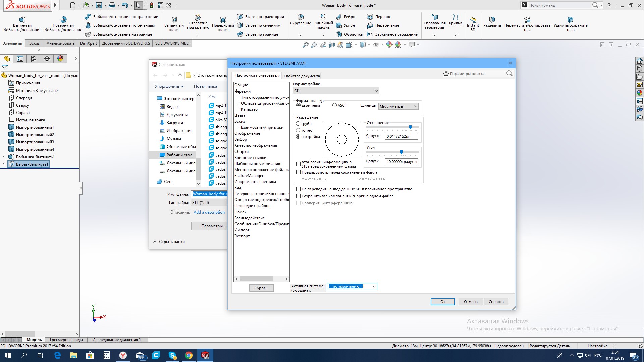Expand Активная система координат dropdown

352,286
